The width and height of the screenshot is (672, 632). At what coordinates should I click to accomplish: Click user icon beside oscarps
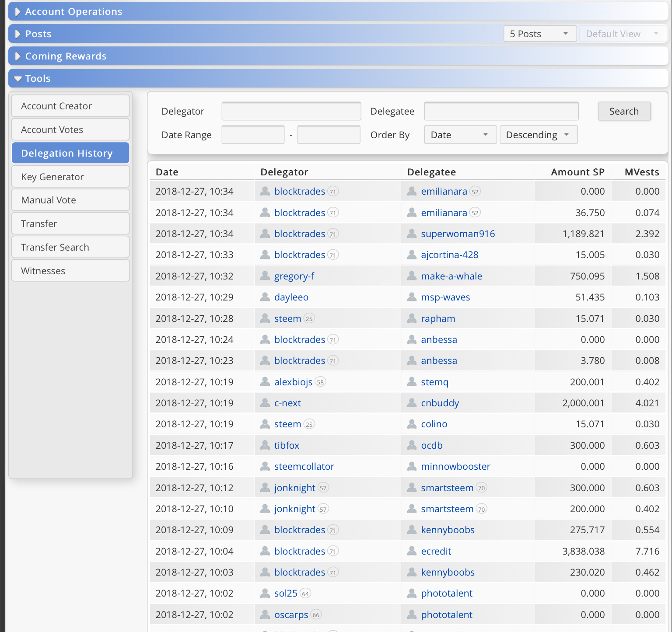click(265, 615)
